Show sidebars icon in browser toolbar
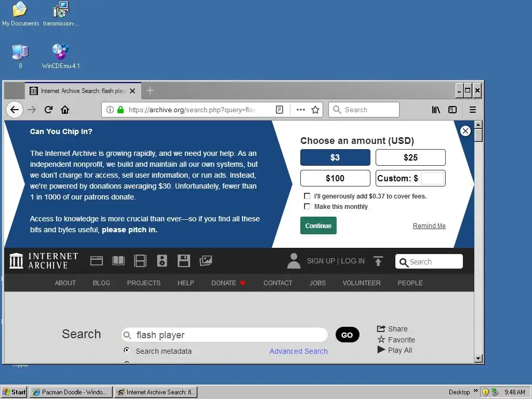This screenshot has width=532, height=399. point(453,110)
